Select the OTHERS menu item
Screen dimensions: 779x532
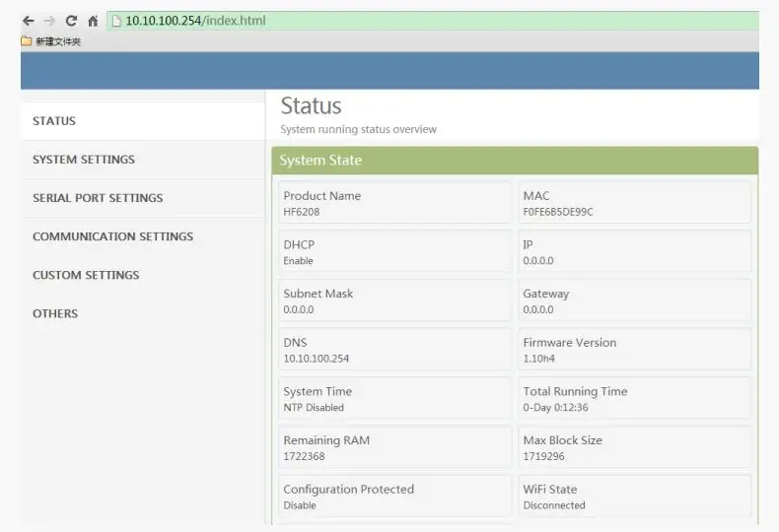[x=143, y=313]
